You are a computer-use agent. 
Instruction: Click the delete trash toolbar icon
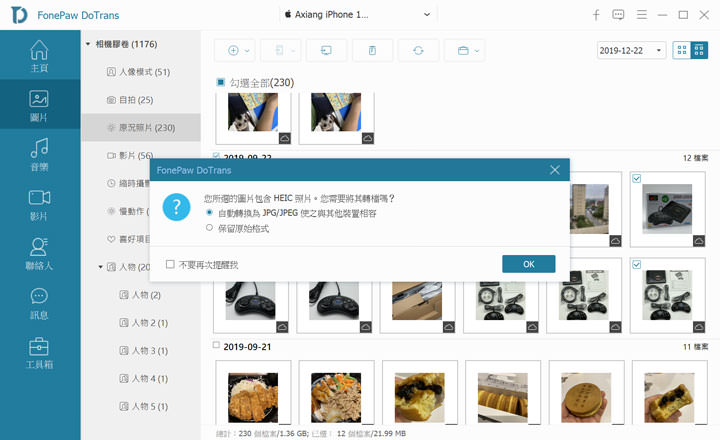click(x=372, y=51)
